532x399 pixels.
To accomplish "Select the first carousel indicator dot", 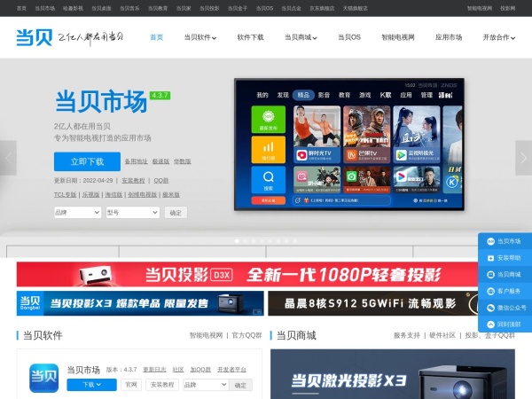I will [x=237, y=241].
